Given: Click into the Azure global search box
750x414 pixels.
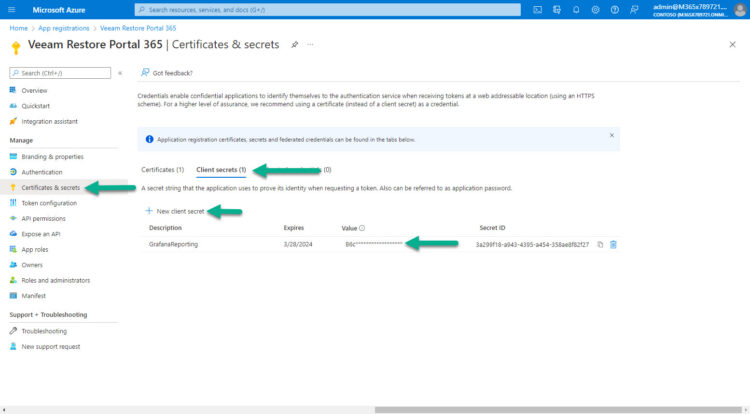Looking at the screenshot, I should tap(328, 10).
